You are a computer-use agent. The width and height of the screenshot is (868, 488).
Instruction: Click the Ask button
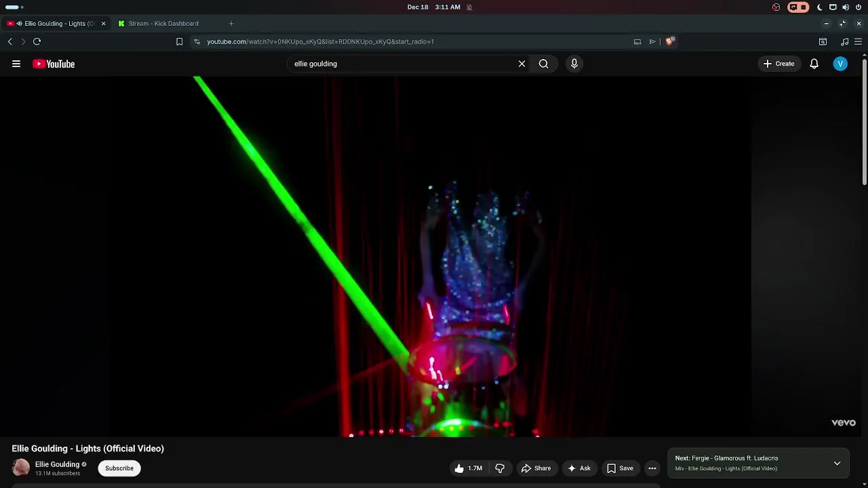pos(579,468)
